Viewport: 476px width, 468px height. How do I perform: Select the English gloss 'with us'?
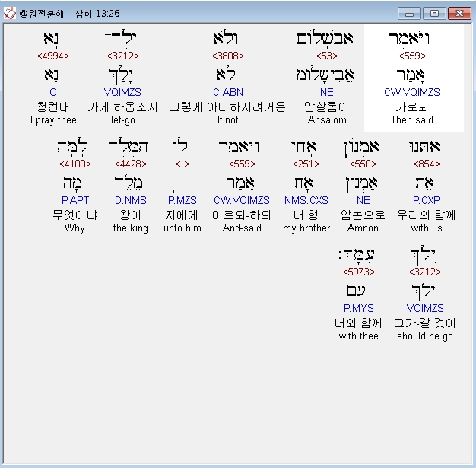click(x=427, y=228)
